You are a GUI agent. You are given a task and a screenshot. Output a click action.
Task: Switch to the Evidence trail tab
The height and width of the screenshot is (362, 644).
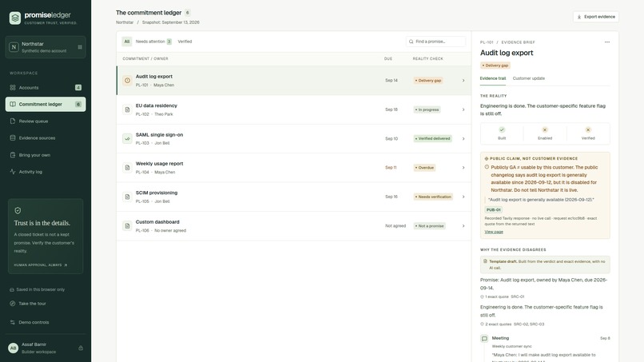point(493,78)
